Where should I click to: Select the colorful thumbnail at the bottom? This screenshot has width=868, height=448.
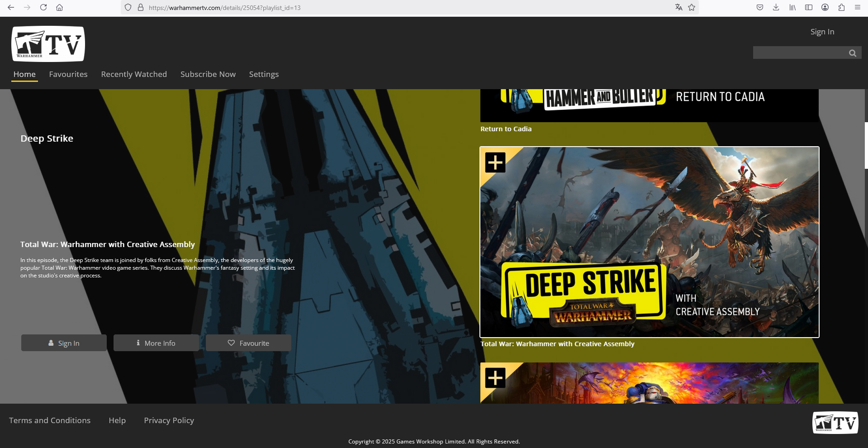tap(649, 383)
